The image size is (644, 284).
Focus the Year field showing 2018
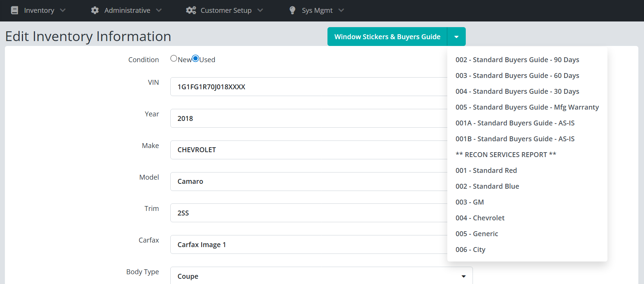(x=308, y=118)
